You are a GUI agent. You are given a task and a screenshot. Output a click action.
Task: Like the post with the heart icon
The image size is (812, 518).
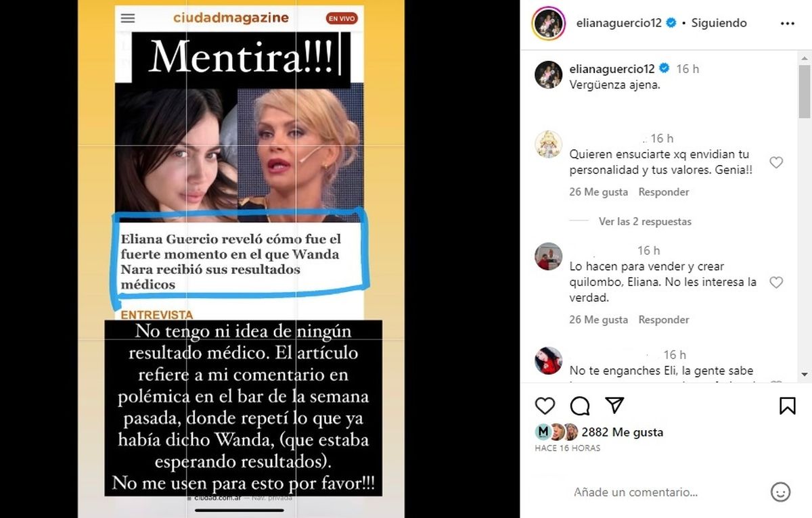pos(545,405)
